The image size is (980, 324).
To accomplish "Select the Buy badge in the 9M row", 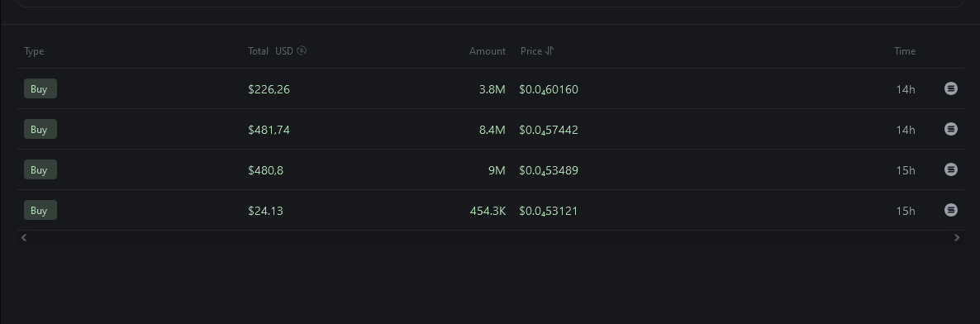I will [40, 169].
